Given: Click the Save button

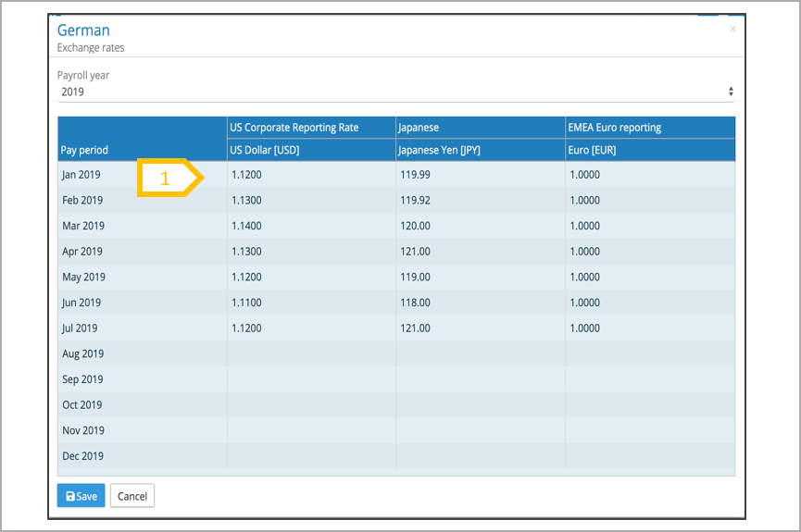Looking at the screenshot, I should [81, 496].
